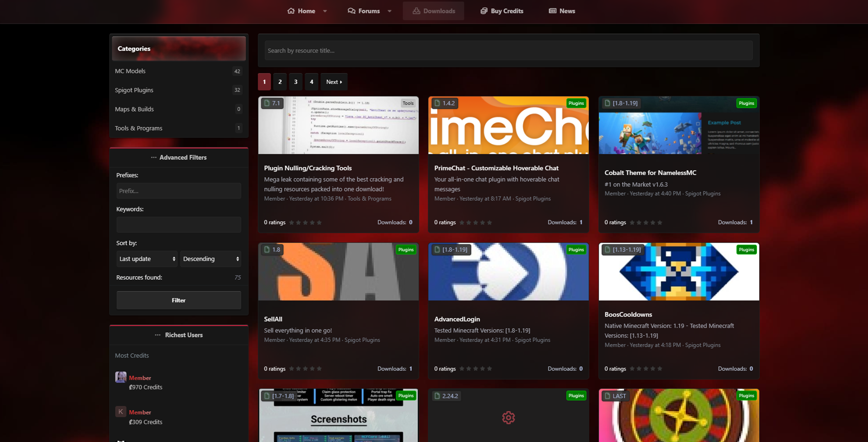Click the rating stars on AdvancedLogin card
The height and width of the screenshot is (442, 868).
pos(476,368)
